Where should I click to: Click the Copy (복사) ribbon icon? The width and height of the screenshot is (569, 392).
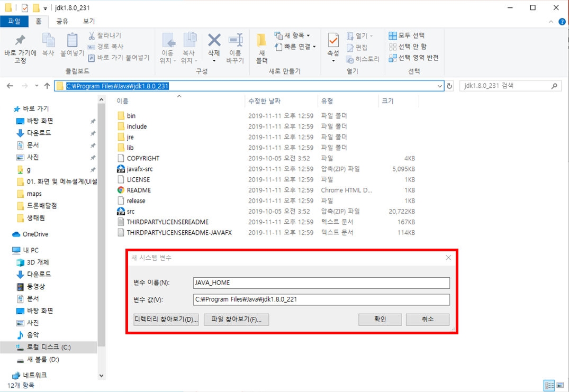tap(48, 41)
